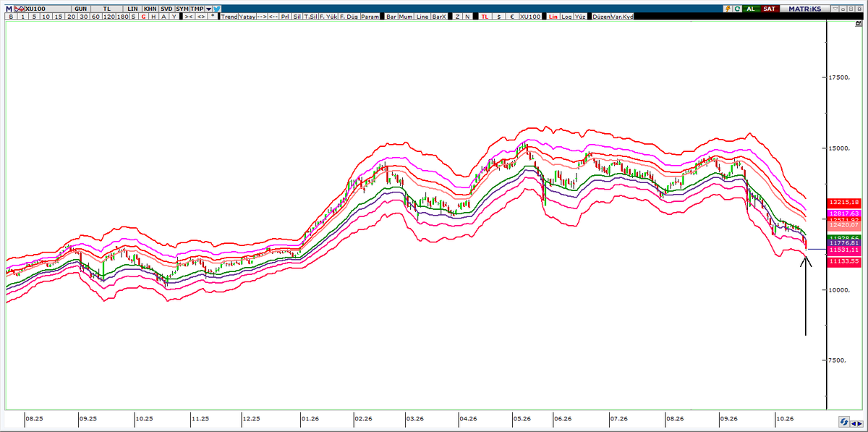Select the Trend drawing tool
868x432 pixels.
click(x=229, y=16)
